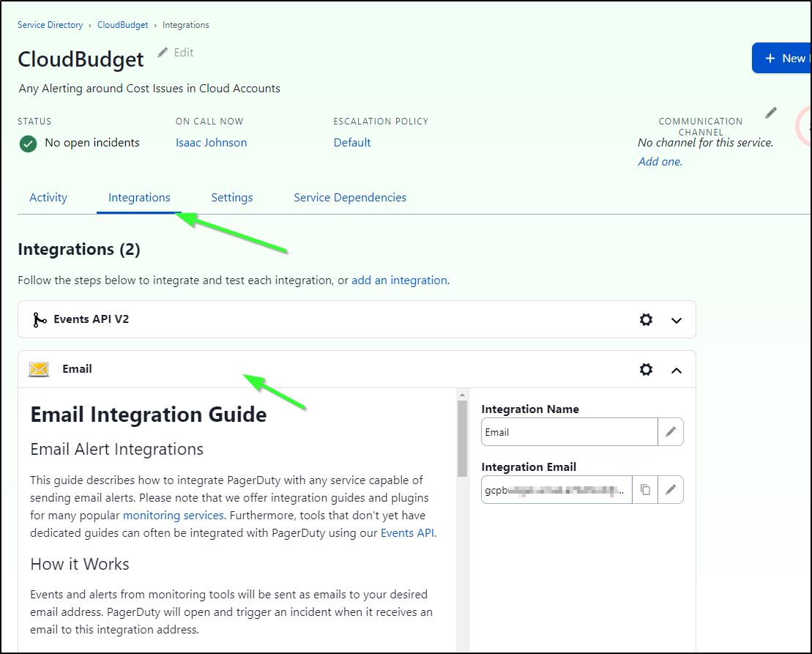Click the add an integration link
This screenshot has height=654, width=812.
click(400, 280)
